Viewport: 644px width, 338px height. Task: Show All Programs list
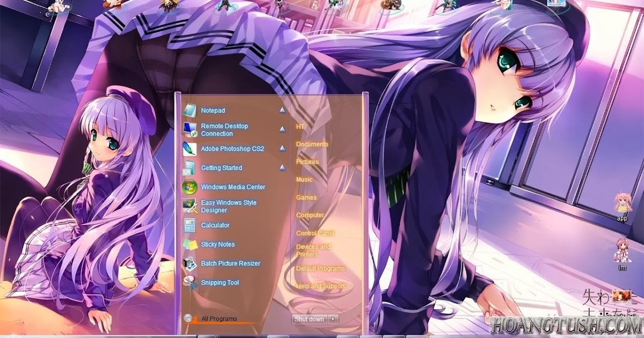219,319
